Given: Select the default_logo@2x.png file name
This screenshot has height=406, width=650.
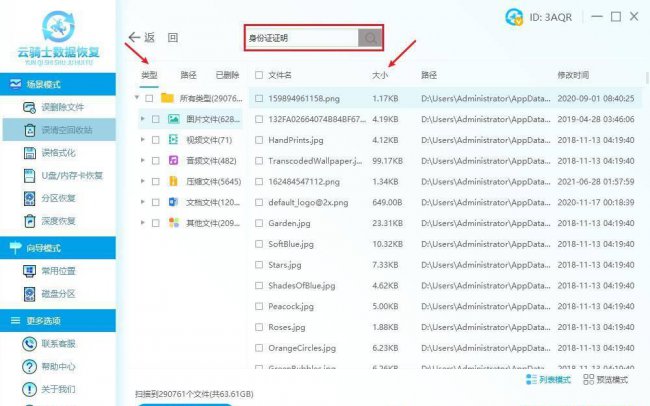Looking at the screenshot, I should coord(308,202).
